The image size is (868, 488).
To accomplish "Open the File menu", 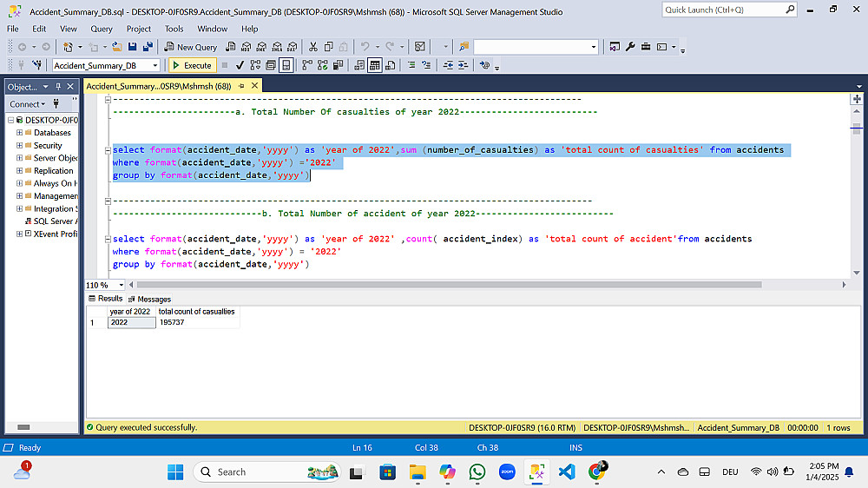I will [13, 29].
